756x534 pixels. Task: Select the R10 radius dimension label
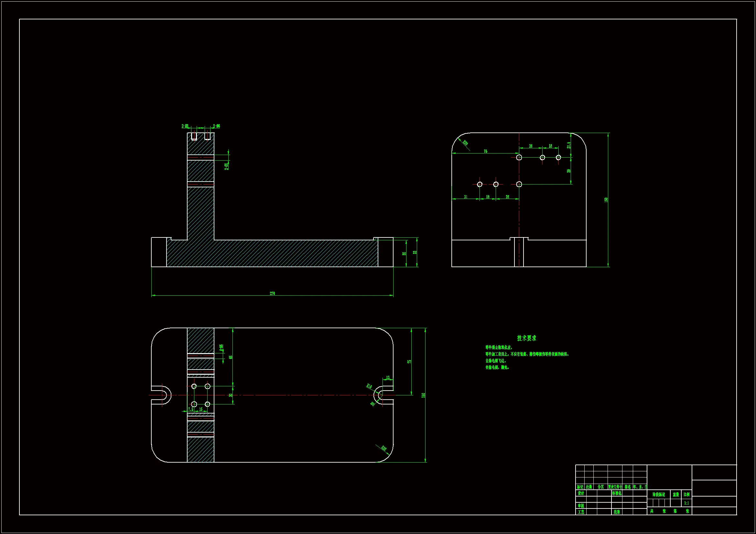point(369,386)
